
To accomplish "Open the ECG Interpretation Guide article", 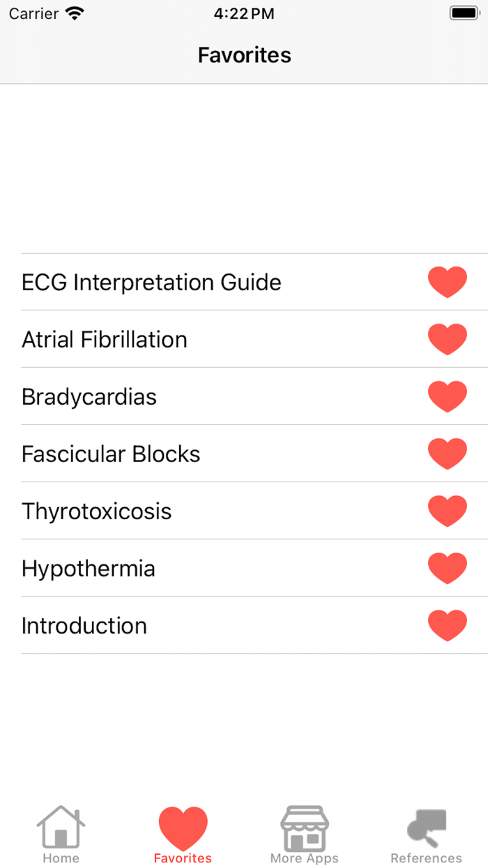I will pos(151,282).
